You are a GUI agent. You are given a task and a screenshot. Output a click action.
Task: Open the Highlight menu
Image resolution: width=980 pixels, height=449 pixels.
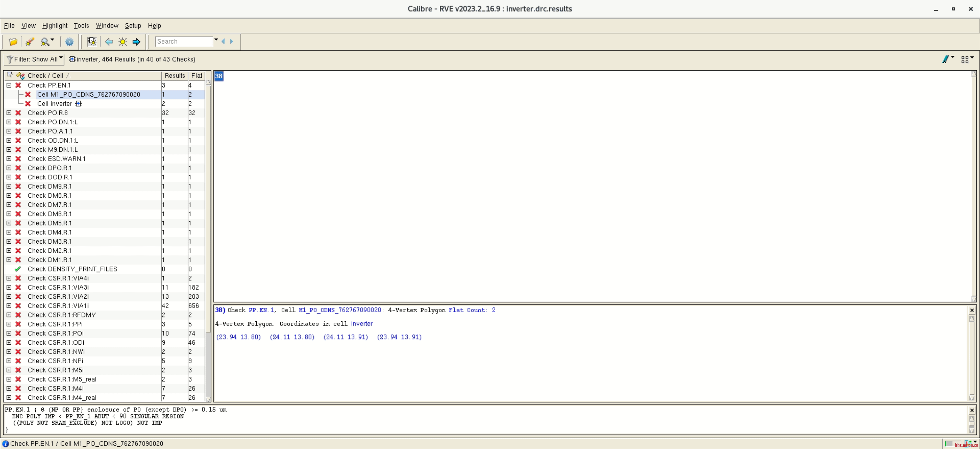coord(54,26)
